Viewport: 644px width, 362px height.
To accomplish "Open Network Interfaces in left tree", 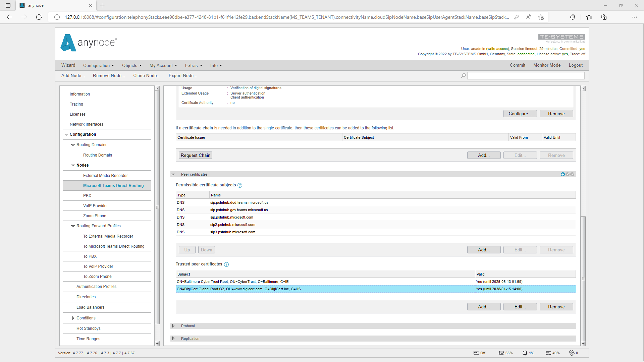I will (x=87, y=124).
